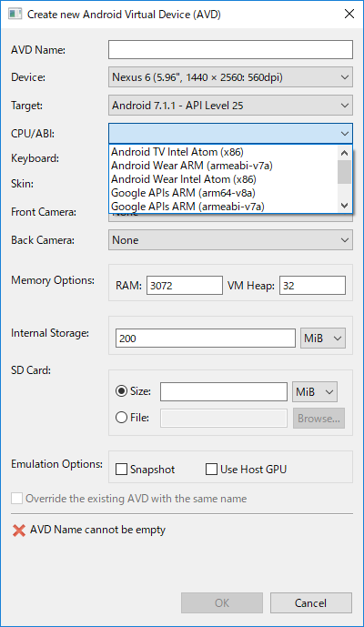Click the AVD Name text field
The width and height of the screenshot is (364, 627).
230,49
